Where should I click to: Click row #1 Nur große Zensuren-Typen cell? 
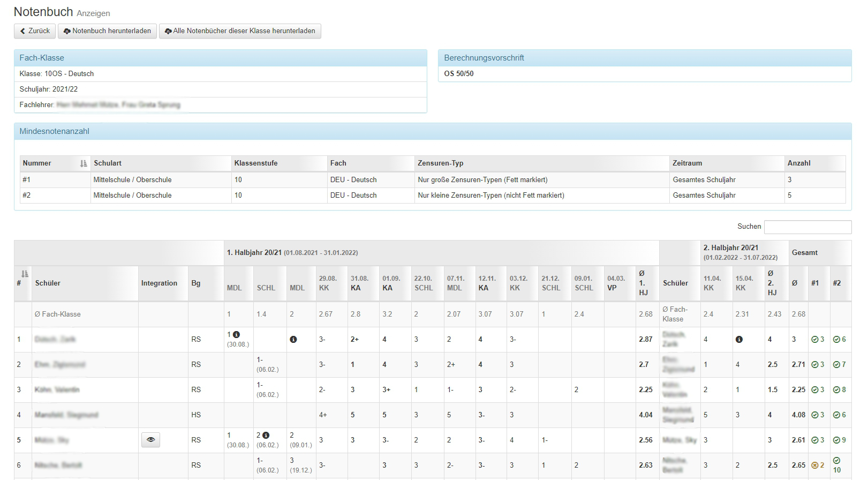click(x=542, y=180)
